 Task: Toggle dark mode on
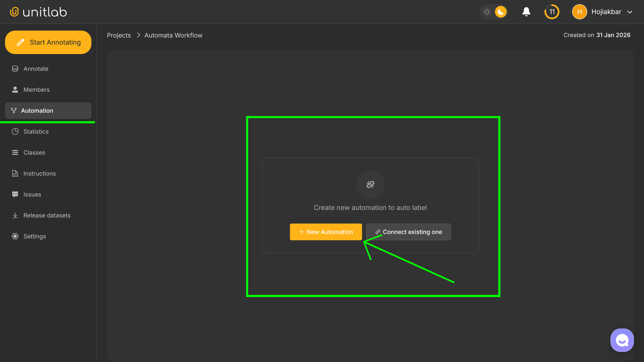pos(500,12)
